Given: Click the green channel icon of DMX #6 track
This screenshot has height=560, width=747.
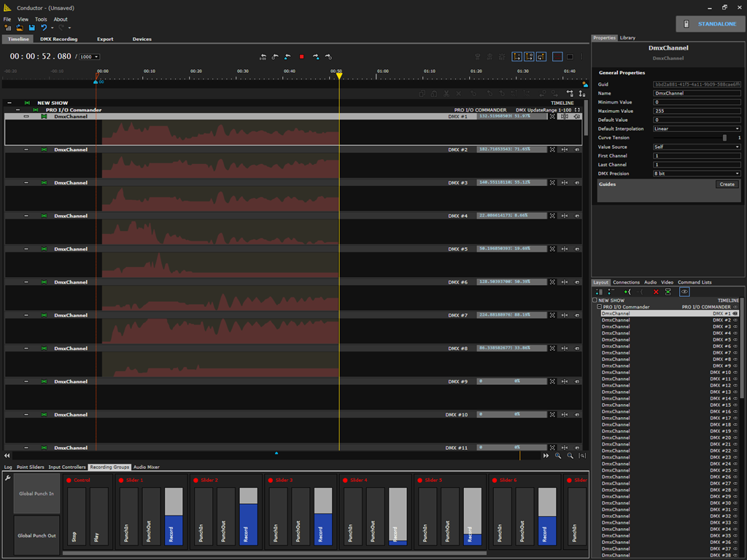Looking at the screenshot, I should (44, 282).
